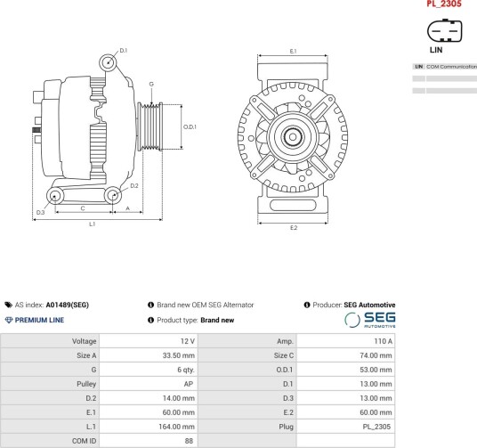Click the LIN label under the plug icon
Viewport: 477px width, 448px height.
436,50
